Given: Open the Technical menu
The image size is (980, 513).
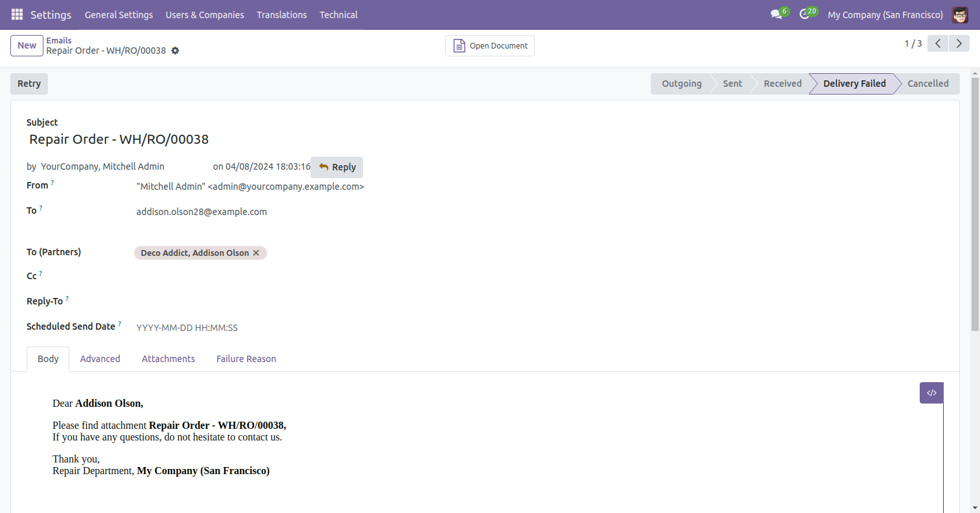Looking at the screenshot, I should 338,14.
